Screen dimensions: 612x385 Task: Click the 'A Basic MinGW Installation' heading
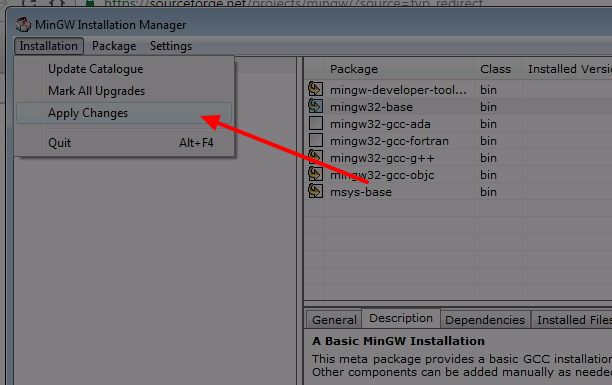click(398, 341)
